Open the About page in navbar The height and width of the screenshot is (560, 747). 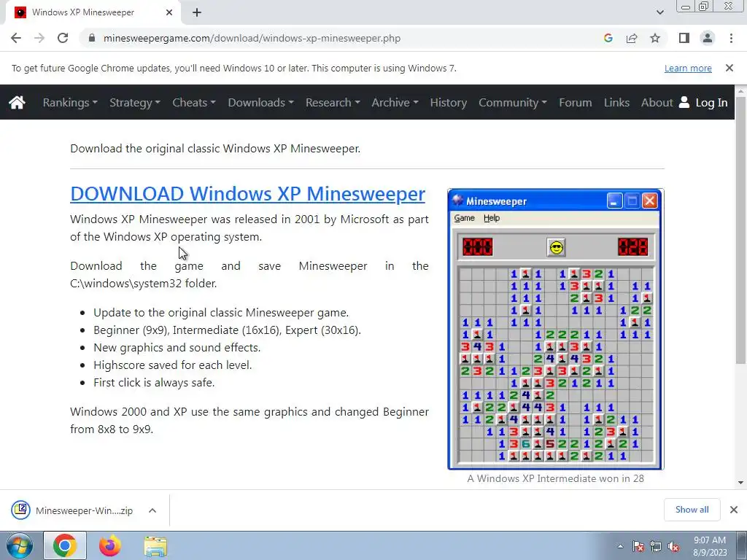click(x=657, y=102)
